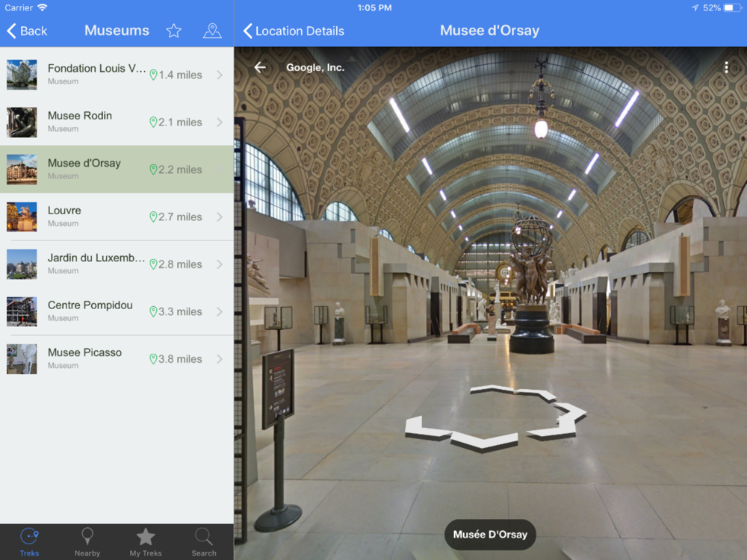This screenshot has height=560, width=747.
Task: Open the Musee Rodin thumbnail
Action: pos(22,122)
